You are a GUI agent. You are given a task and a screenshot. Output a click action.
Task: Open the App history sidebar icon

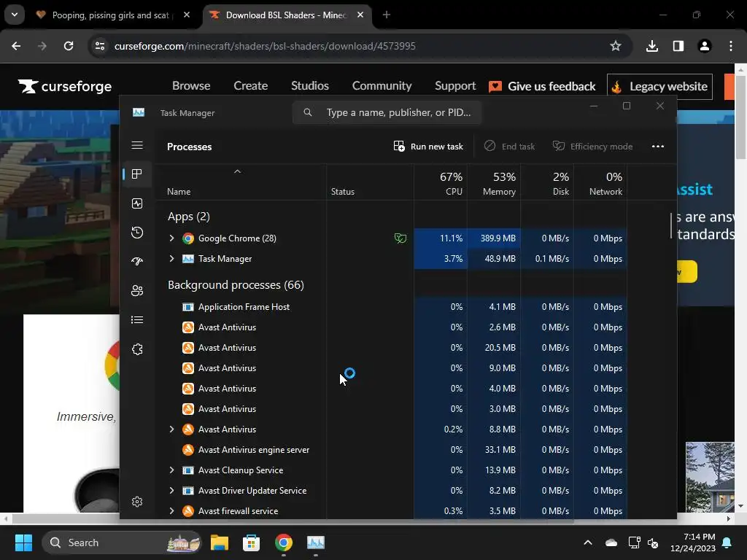pos(137,233)
